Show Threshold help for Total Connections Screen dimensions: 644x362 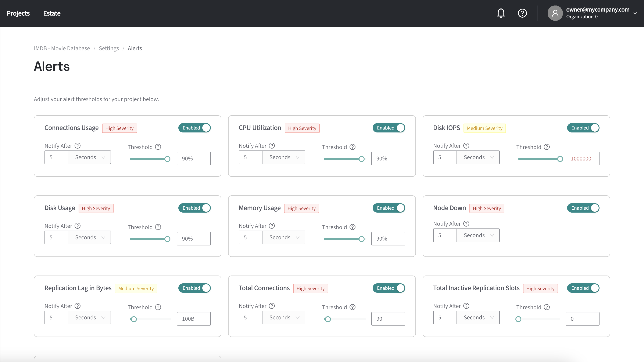tap(353, 307)
